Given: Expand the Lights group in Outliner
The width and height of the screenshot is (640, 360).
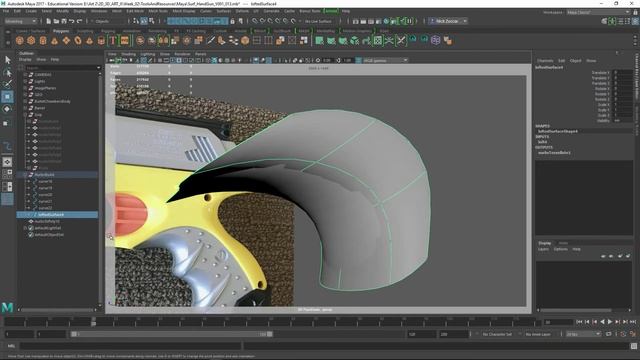Looking at the screenshot, I should coord(25,81).
